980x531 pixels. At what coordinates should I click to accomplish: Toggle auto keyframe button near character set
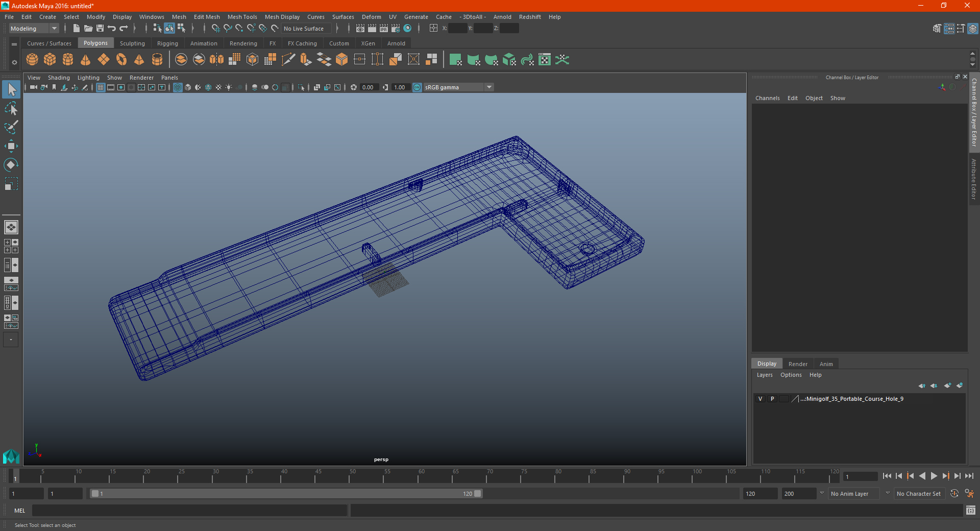pos(954,494)
